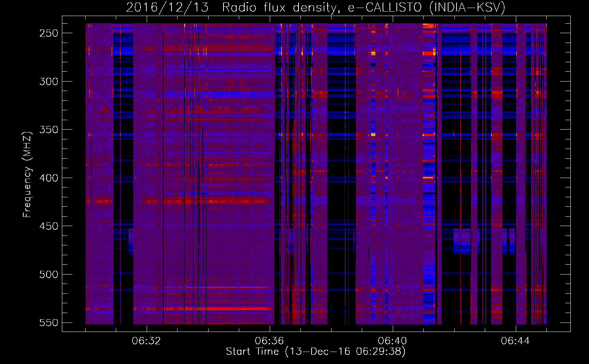589x364 pixels.
Task: Click the 'Frequency (MHZ)' axis label
Action: click(27, 174)
